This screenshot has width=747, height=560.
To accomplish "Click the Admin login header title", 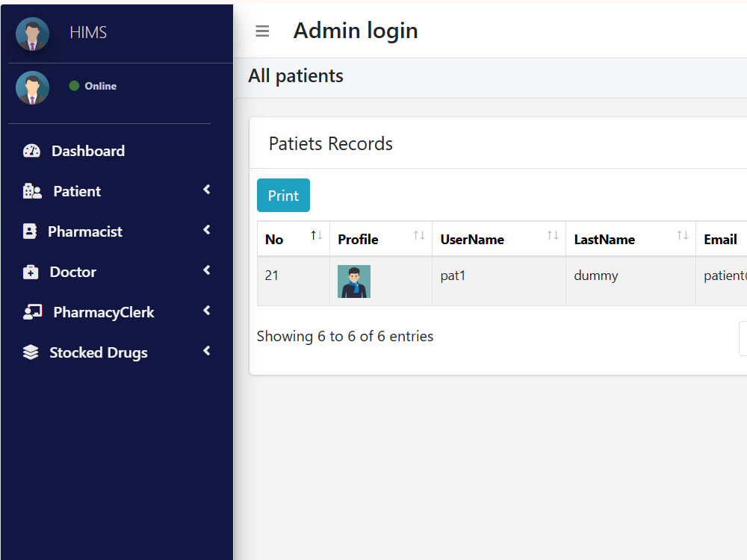I will (x=356, y=31).
